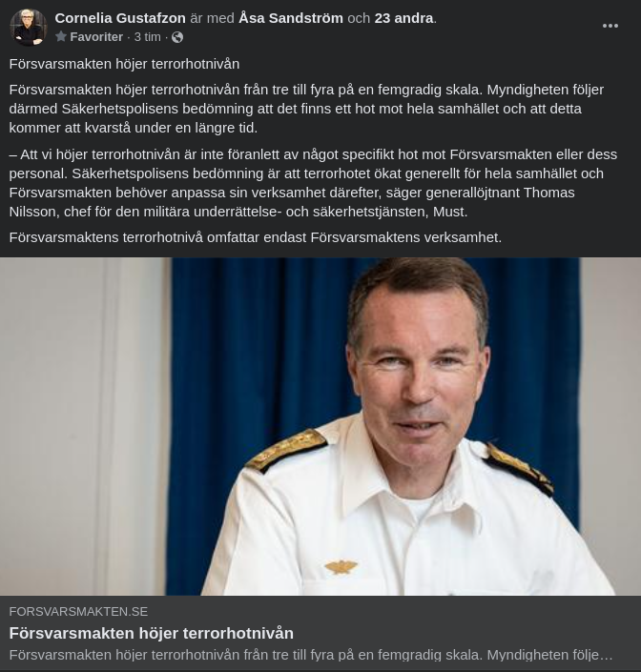Screen dimensions: 641x672
Task: Open the FORSVARSMAKTEN.SE source domain link
Action: tap(78, 612)
